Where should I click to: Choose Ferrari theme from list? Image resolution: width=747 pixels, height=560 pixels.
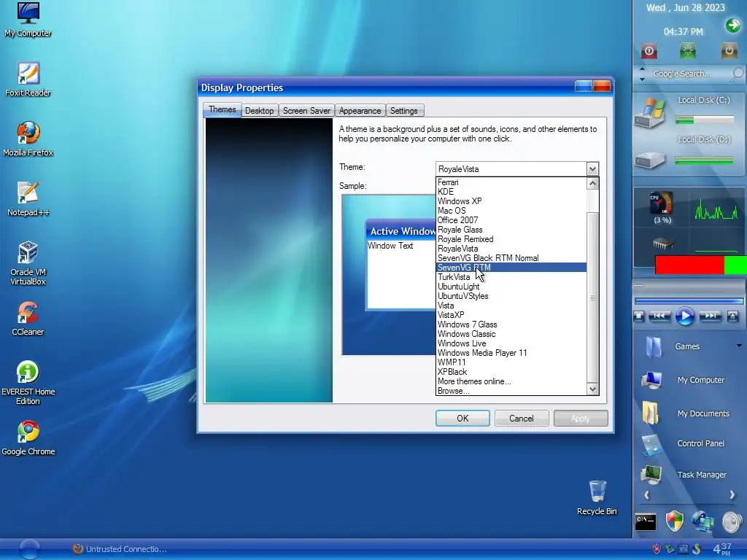click(x=511, y=182)
